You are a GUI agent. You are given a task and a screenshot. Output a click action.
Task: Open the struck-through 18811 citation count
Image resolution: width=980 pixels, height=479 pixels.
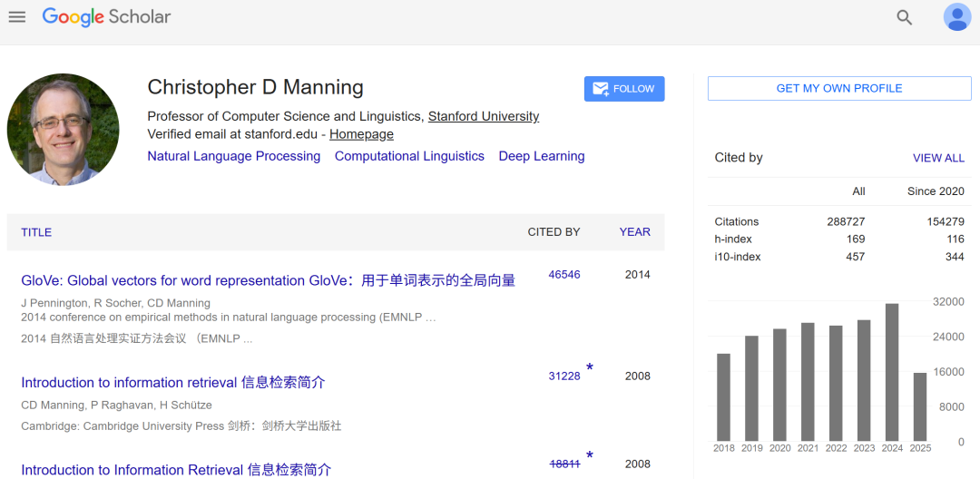564,464
